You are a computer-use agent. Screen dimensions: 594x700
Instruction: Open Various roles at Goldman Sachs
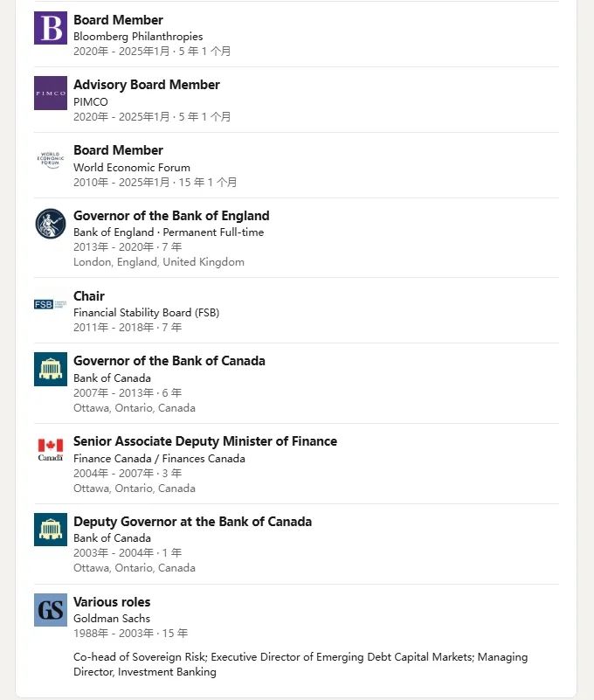[112, 602]
